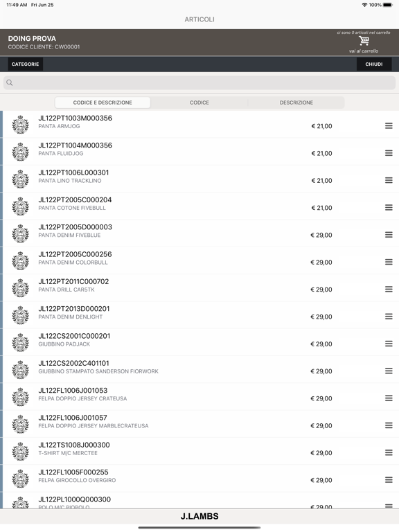Click the magnifier search icon

10,82
